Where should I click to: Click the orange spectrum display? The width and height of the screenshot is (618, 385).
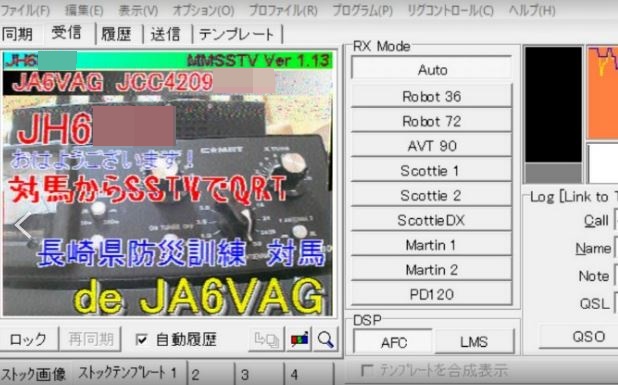tap(603, 93)
